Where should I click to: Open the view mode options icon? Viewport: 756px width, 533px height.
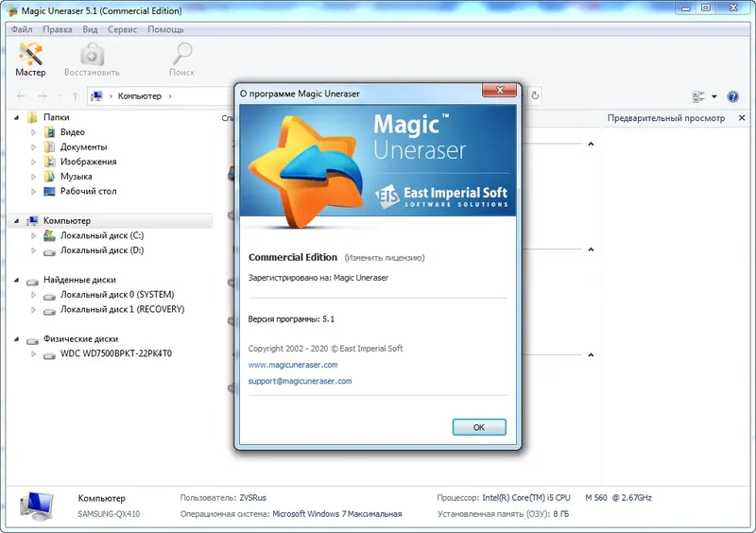[x=698, y=96]
